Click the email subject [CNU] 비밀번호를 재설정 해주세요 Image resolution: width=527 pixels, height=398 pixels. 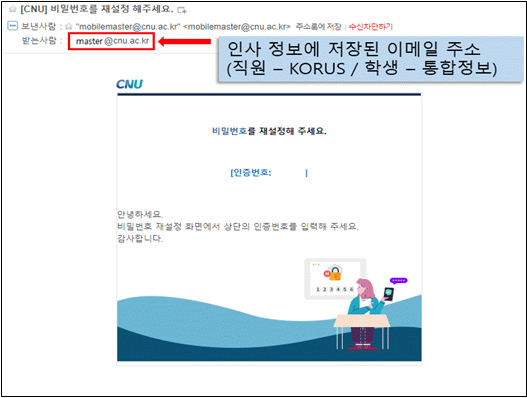tap(97, 9)
